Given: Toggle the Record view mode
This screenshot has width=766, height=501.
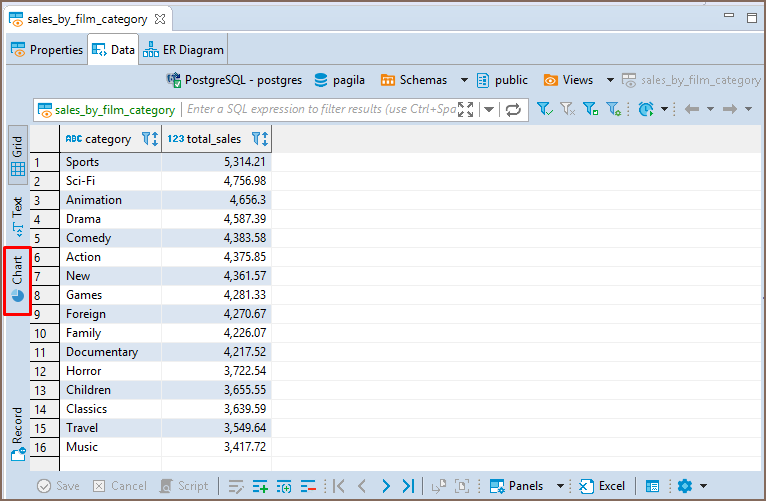Looking at the screenshot, I should pyautogui.click(x=17, y=433).
